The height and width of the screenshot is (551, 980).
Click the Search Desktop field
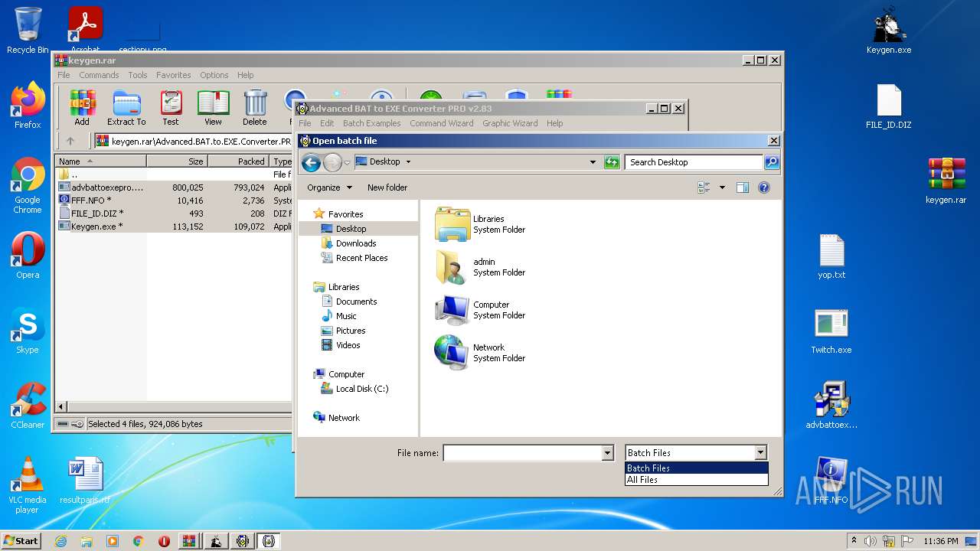click(x=694, y=162)
